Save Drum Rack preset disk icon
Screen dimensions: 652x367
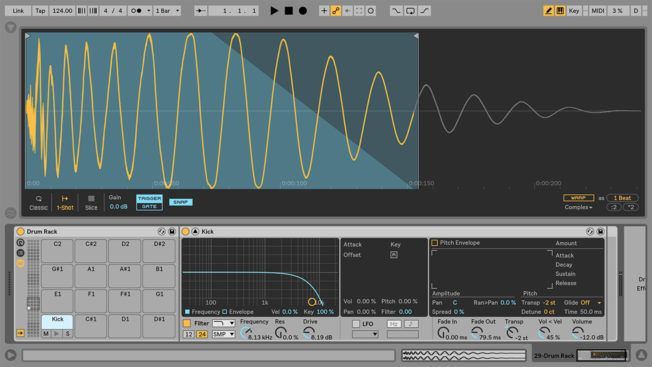172,232
